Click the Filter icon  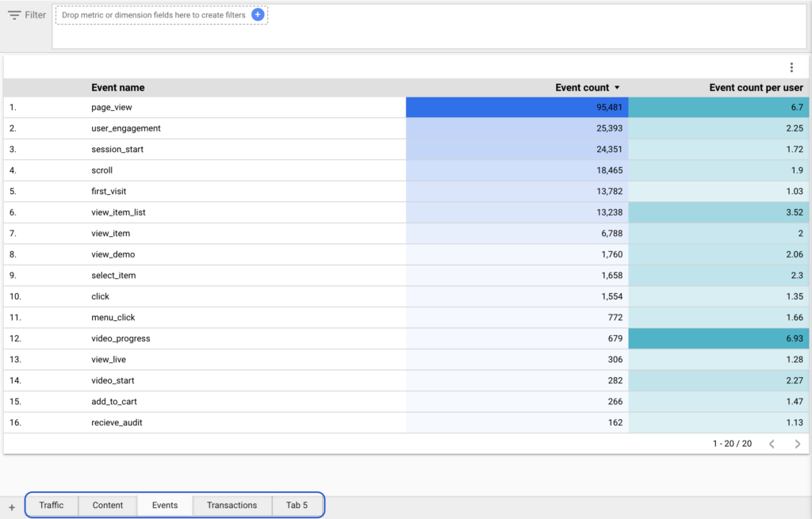tap(14, 15)
